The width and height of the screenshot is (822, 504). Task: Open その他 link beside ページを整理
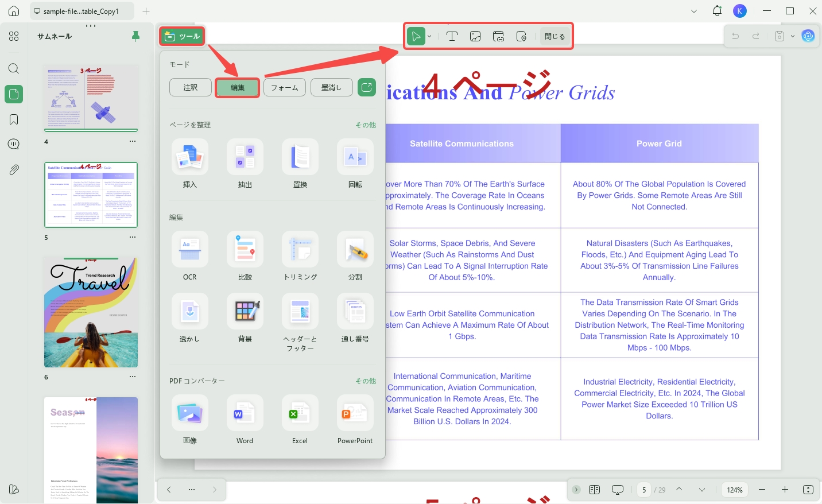(366, 125)
